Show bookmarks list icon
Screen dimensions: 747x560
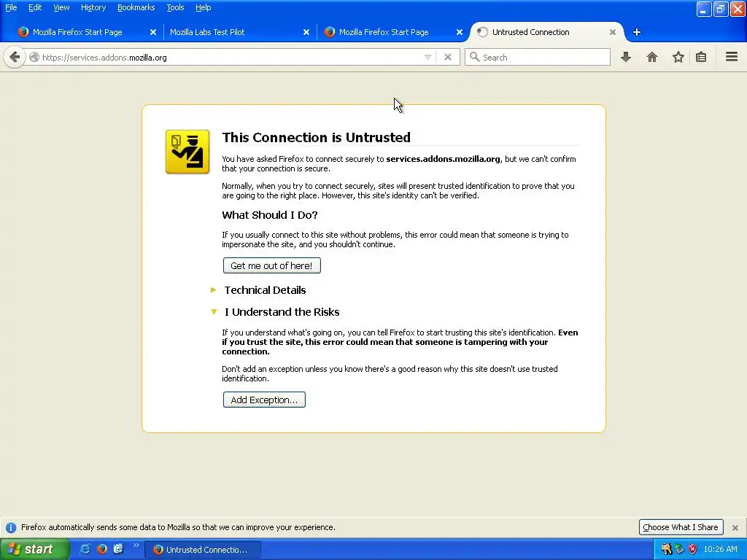(701, 57)
